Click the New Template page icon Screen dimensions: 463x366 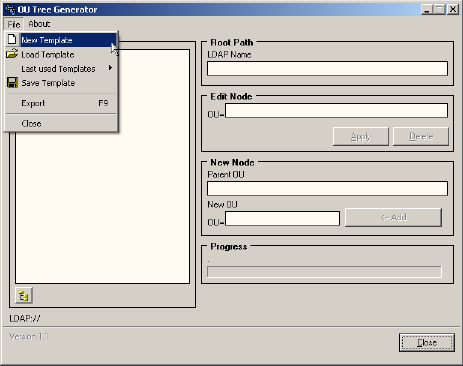(12, 39)
